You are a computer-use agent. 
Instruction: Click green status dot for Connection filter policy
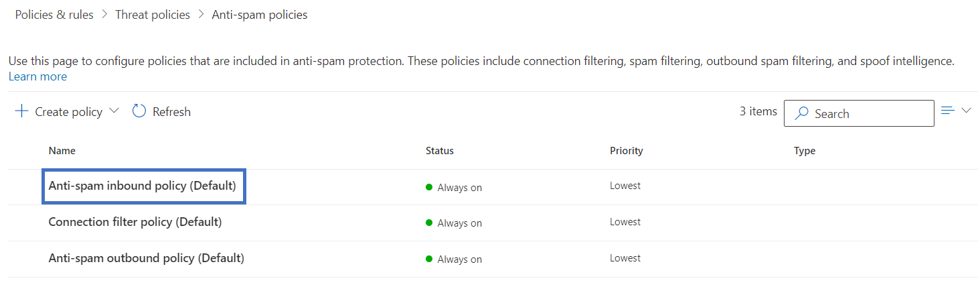(x=429, y=223)
